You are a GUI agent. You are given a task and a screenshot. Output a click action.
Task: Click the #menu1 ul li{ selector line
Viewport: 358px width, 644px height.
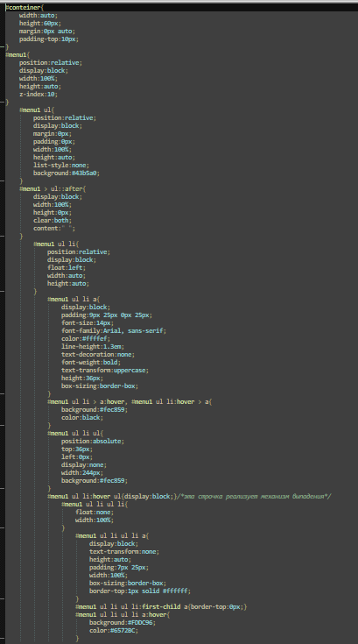[56, 244]
